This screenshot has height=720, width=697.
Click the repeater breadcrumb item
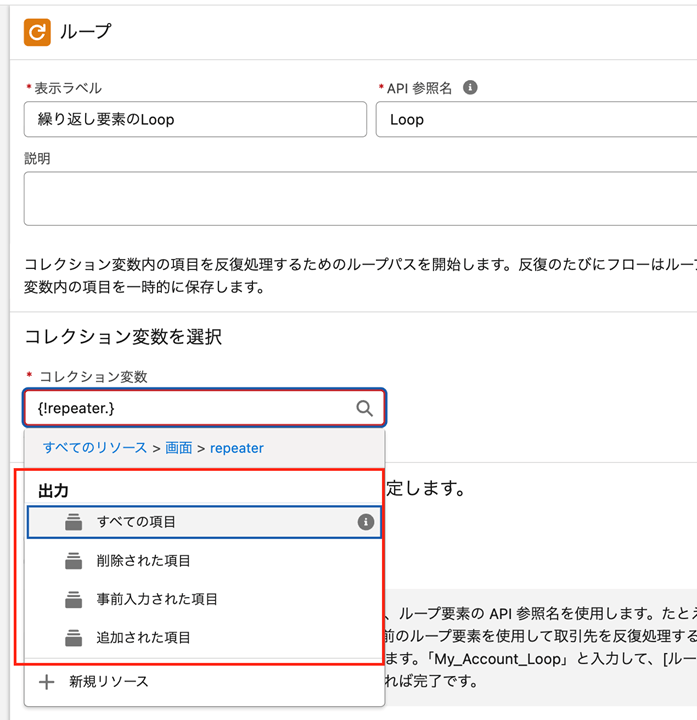click(237, 448)
